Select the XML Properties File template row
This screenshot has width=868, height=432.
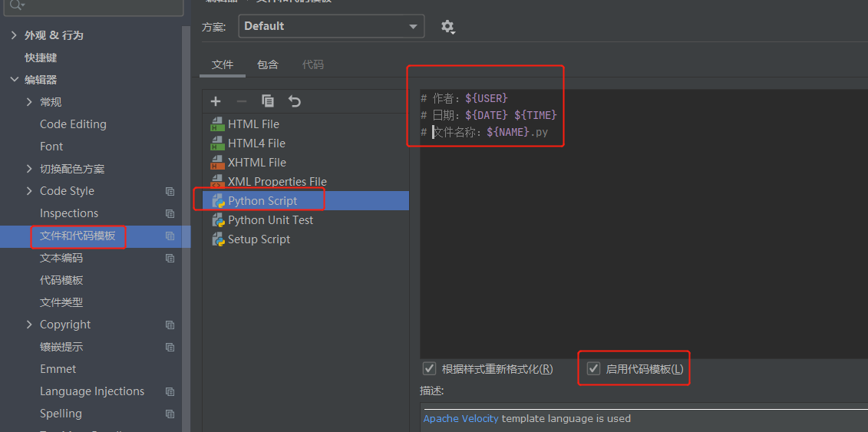click(x=306, y=181)
